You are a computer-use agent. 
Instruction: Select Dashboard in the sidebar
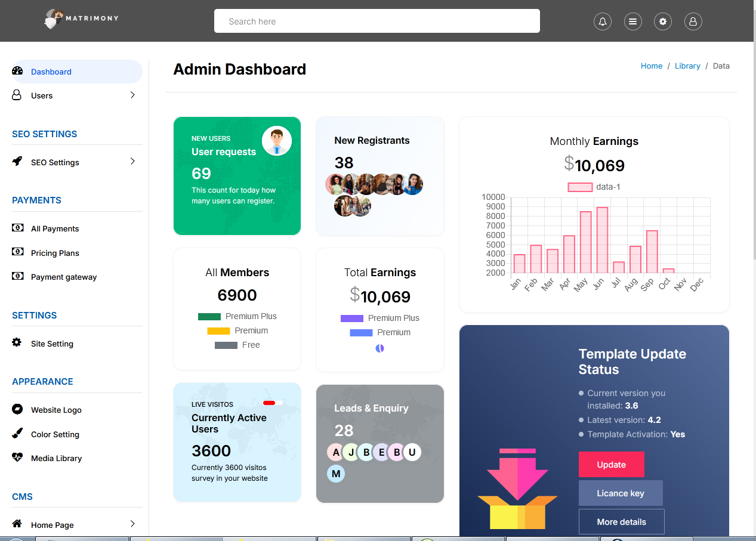[x=51, y=72]
